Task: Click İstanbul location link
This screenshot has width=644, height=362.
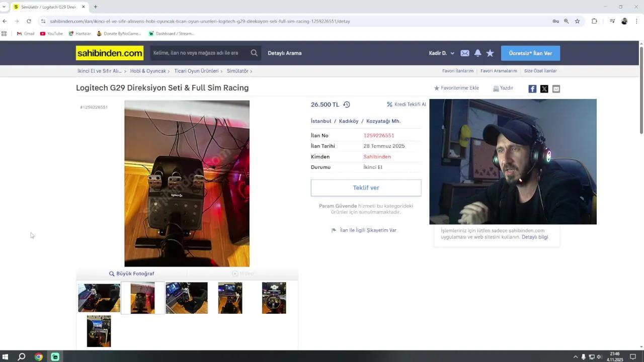Action: [321, 121]
